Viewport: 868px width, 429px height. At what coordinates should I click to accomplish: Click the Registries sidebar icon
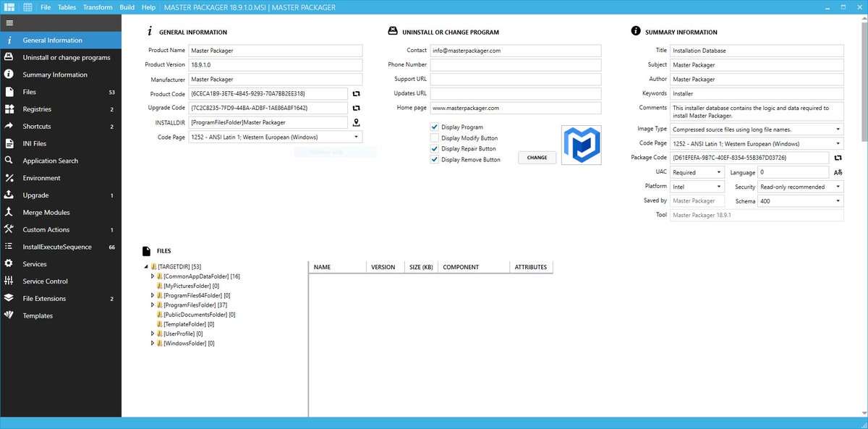click(x=9, y=109)
